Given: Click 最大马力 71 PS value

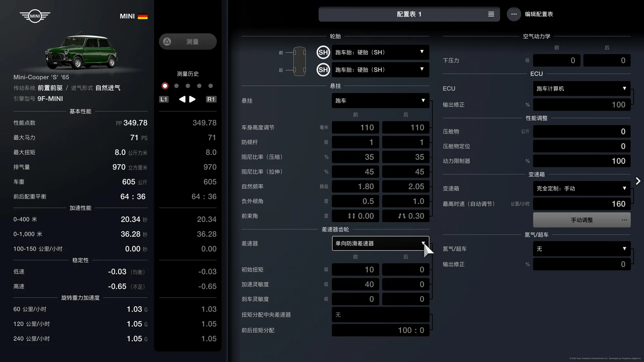Looking at the screenshot, I should pos(139,138).
